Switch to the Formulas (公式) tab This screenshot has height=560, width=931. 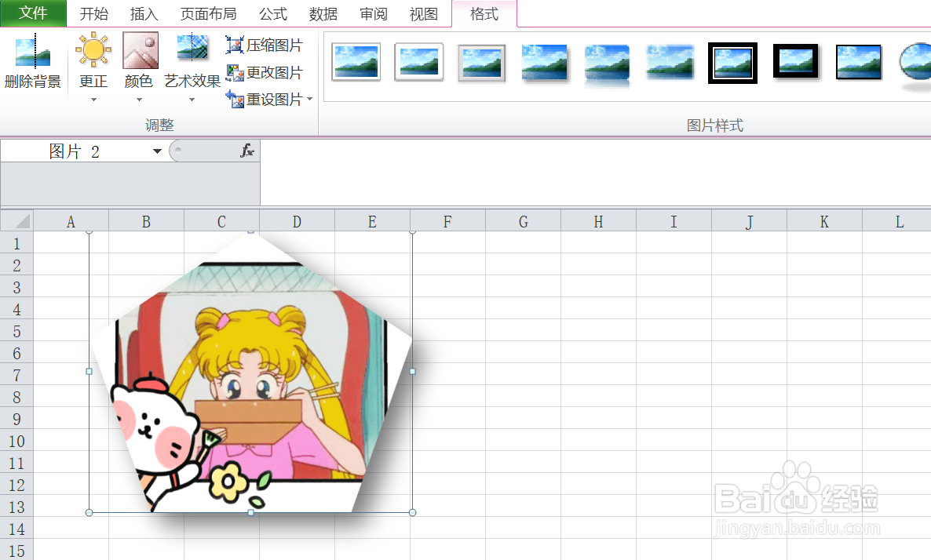pos(273,13)
